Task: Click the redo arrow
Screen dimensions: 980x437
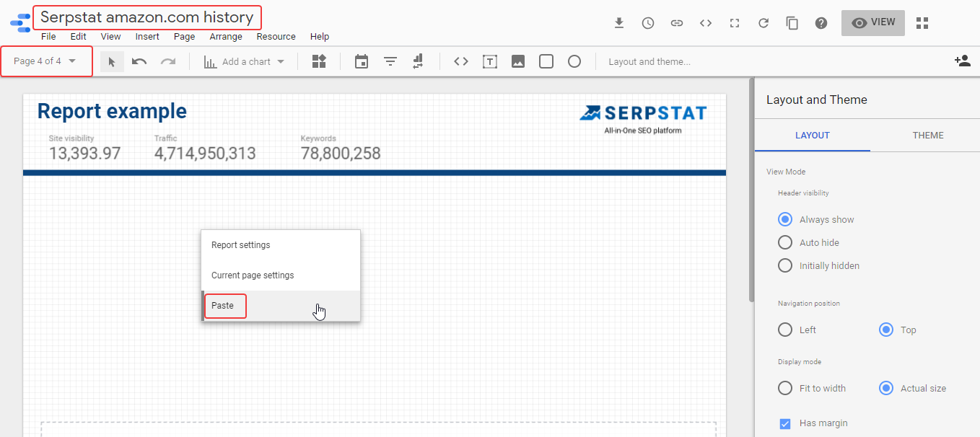Action: coord(168,61)
